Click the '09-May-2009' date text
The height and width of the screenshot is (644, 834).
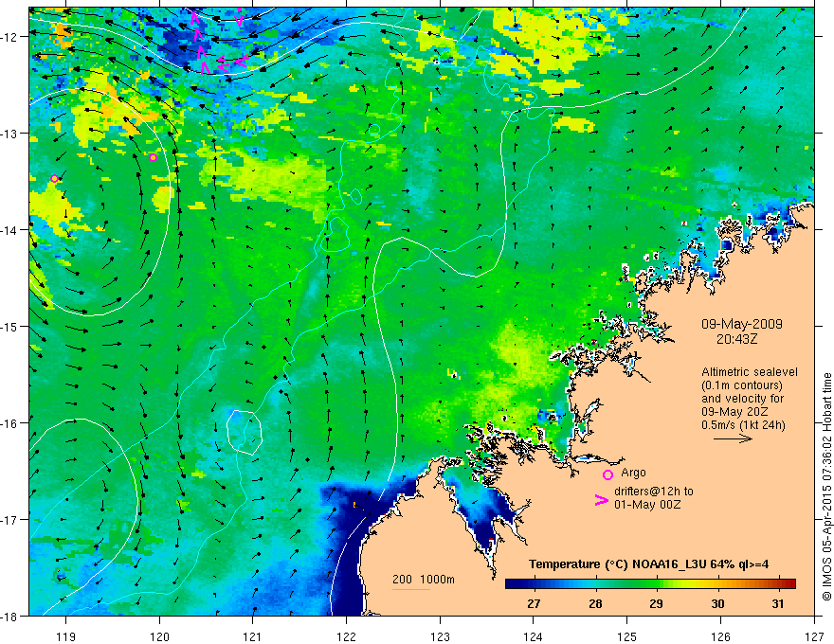742,324
